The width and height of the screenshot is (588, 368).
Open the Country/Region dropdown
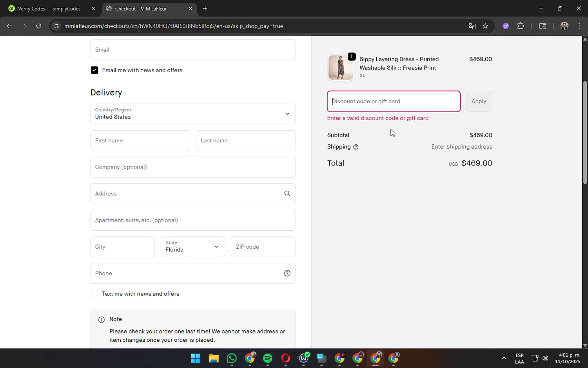tap(193, 114)
